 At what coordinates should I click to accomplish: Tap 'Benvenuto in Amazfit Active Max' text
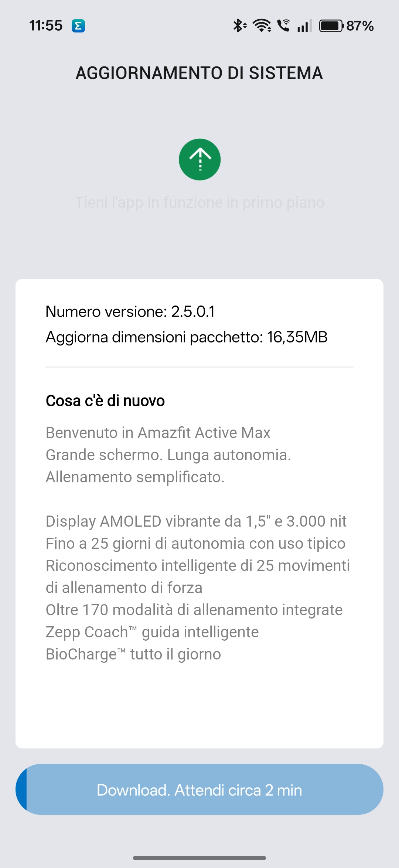pyautogui.click(x=158, y=433)
